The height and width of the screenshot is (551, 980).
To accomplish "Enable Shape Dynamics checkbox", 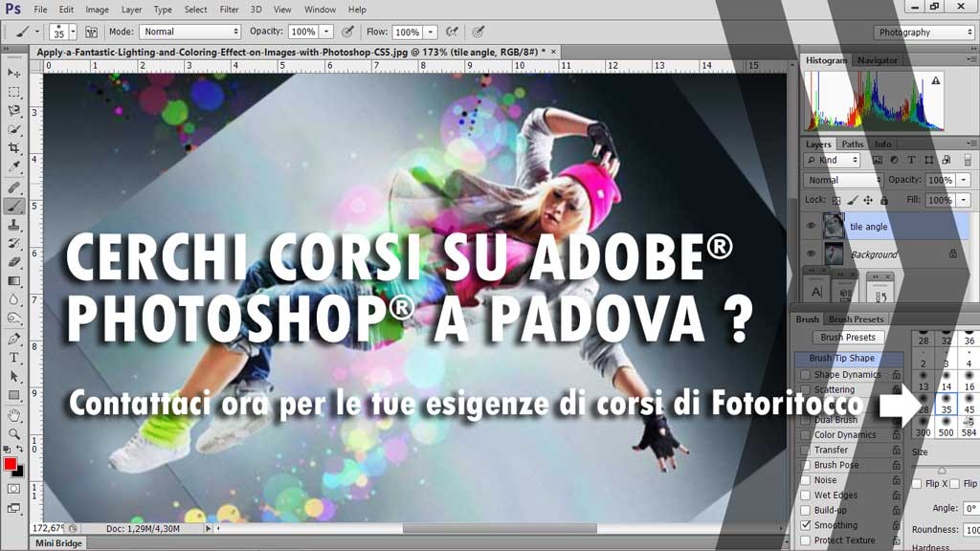I will 806,375.
